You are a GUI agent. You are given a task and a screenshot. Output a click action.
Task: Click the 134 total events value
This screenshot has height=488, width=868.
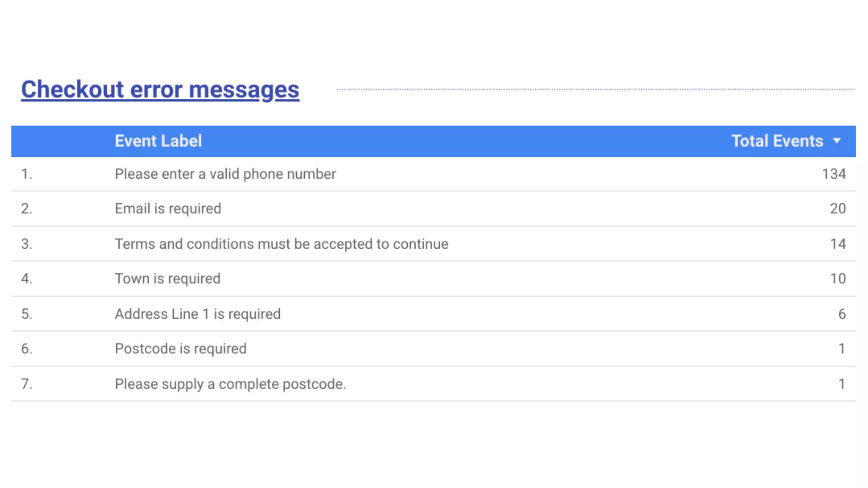coord(834,174)
